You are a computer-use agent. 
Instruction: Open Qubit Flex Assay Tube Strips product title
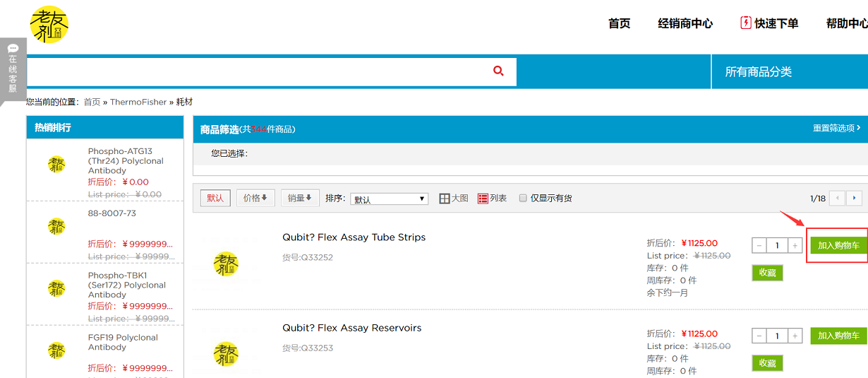coord(354,237)
